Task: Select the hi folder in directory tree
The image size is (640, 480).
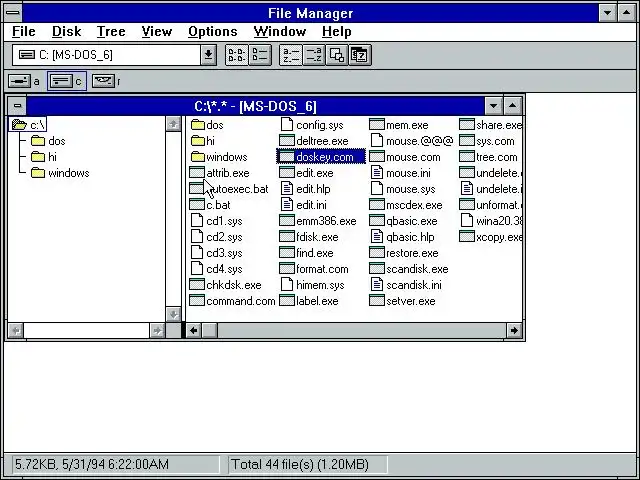Action: 44,157
